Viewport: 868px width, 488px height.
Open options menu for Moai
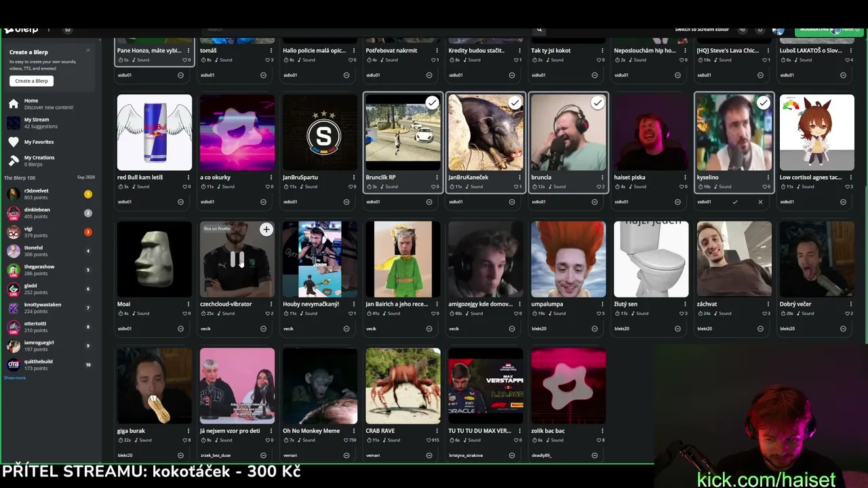point(188,304)
